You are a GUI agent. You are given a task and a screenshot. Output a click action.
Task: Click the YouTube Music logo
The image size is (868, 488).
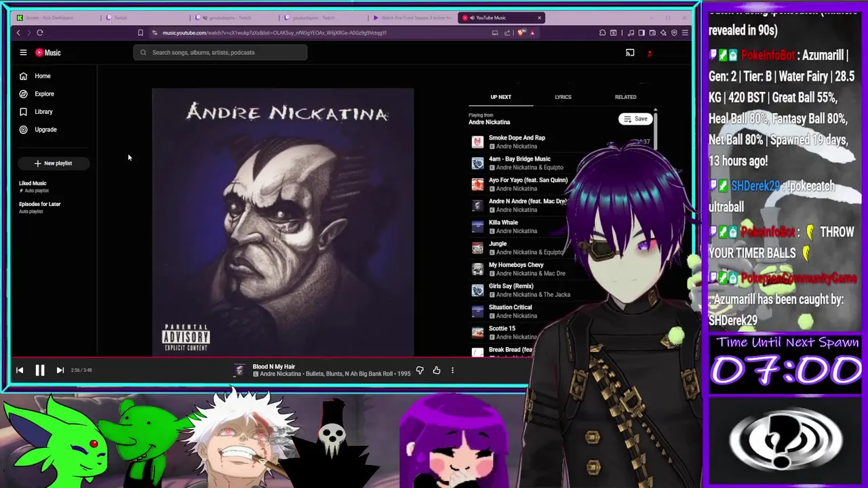(48, 52)
